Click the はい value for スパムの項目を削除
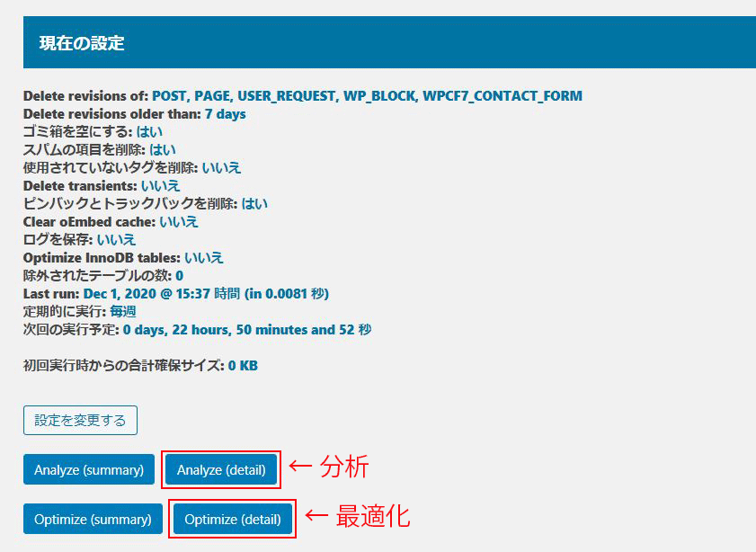The image size is (756, 552). click(x=163, y=150)
